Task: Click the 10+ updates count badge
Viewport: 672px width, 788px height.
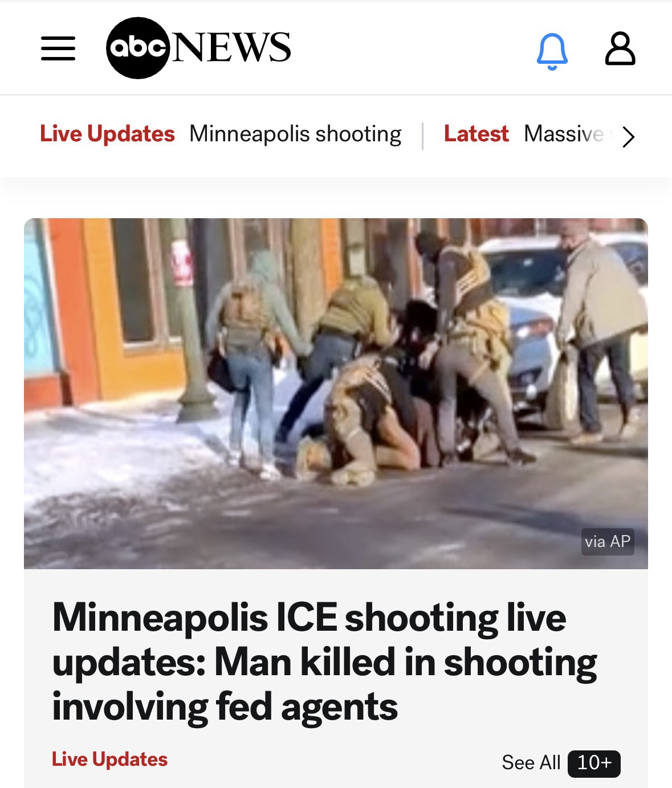Action: pyautogui.click(x=594, y=763)
